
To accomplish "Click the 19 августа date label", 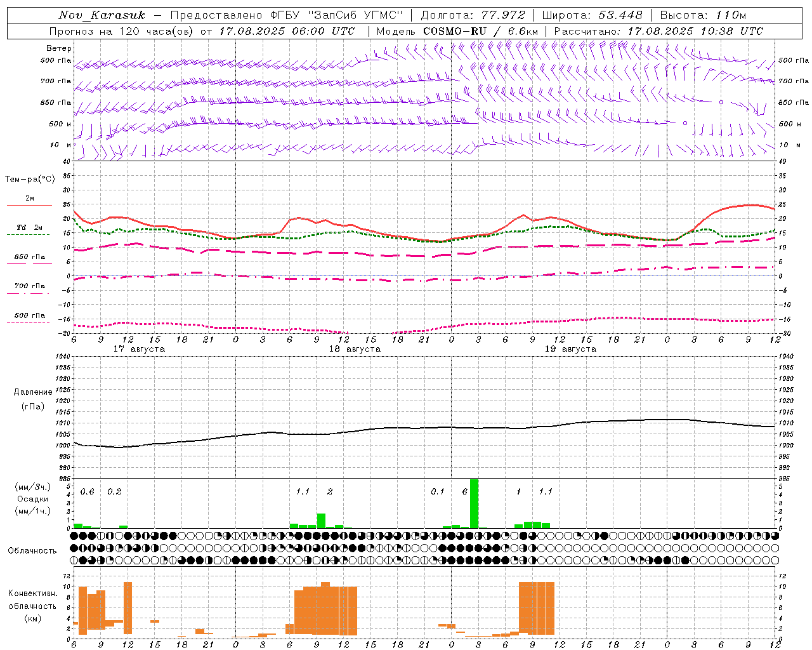I will [x=570, y=349].
